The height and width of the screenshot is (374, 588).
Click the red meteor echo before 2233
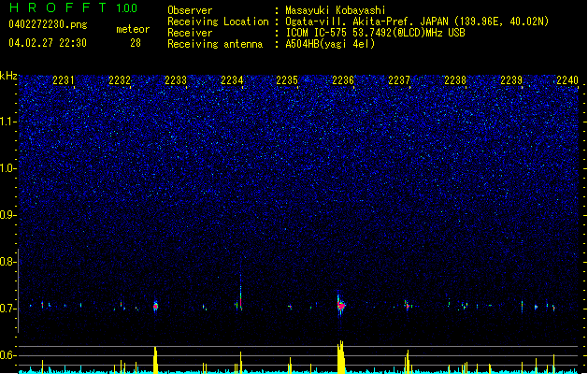pyautogui.click(x=155, y=306)
